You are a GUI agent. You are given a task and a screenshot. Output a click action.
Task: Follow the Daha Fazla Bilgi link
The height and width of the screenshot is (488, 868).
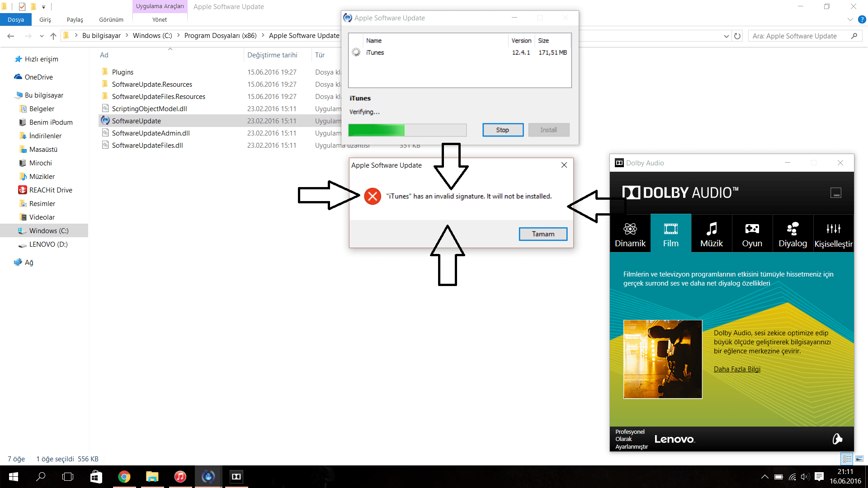pyautogui.click(x=737, y=369)
